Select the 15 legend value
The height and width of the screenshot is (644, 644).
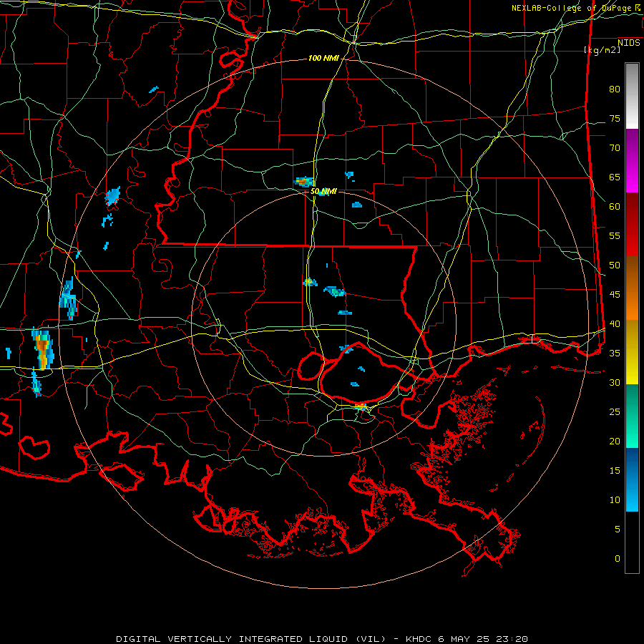pyautogui.click(x=615, y=471)
